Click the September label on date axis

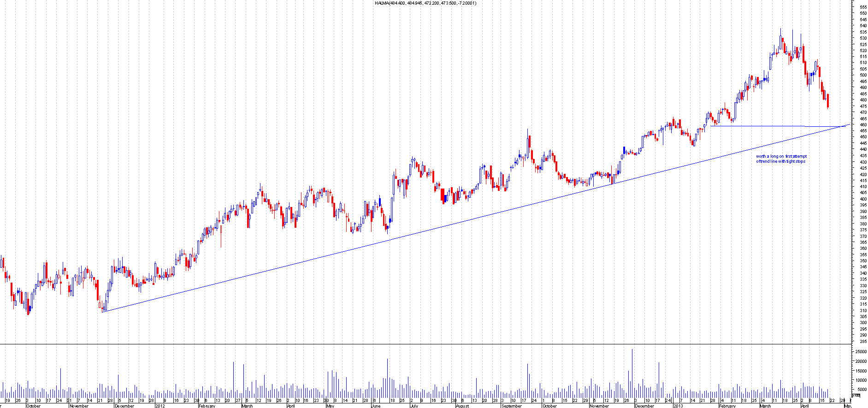click(x=511, y=406)
